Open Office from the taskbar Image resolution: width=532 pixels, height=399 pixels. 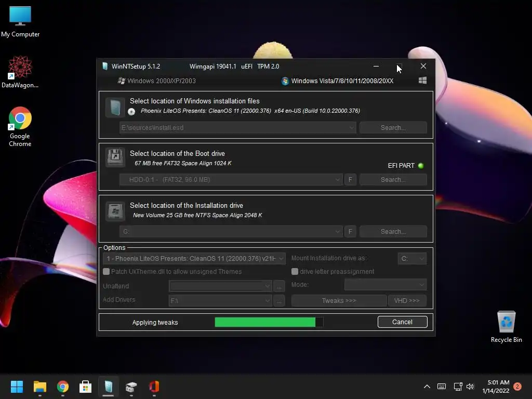154,387
